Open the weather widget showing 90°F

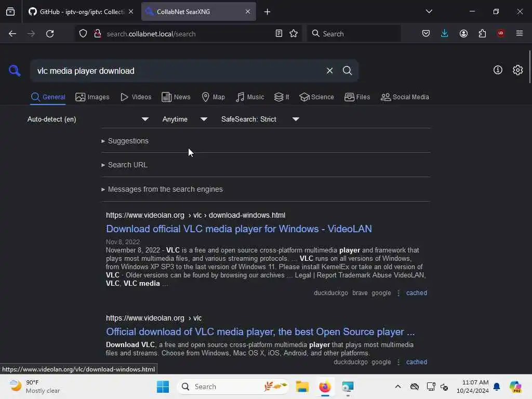pyautogui.click(x=35, y=387)
